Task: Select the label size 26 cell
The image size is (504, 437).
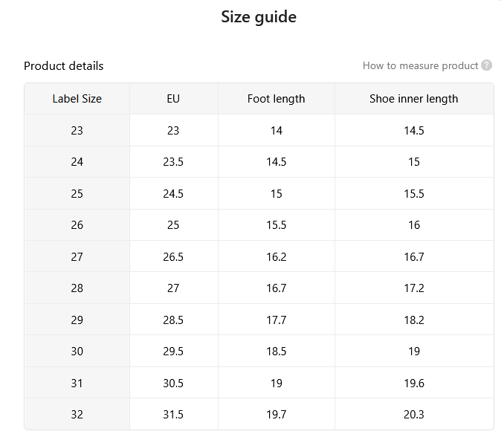Action: [x=77, y=225]
